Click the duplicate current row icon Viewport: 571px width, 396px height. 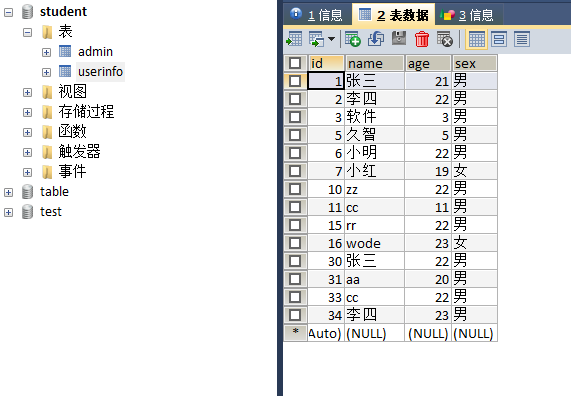coord(376,39)
